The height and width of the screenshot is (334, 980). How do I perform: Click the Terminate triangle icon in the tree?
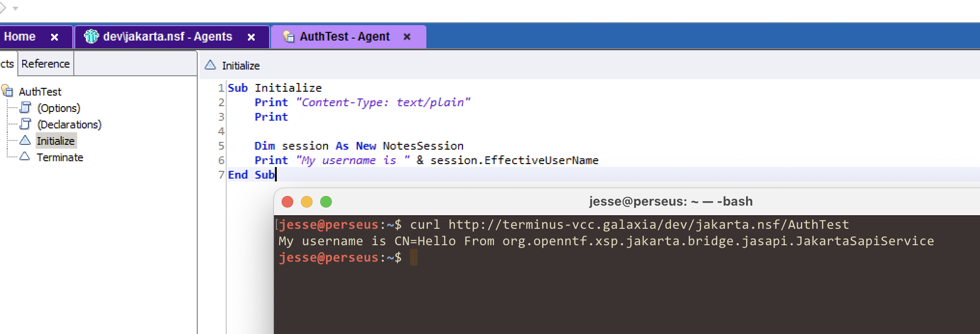25,157
